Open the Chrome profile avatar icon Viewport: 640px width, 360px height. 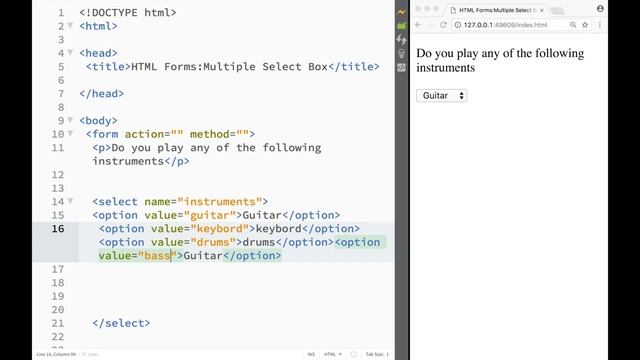600,8
